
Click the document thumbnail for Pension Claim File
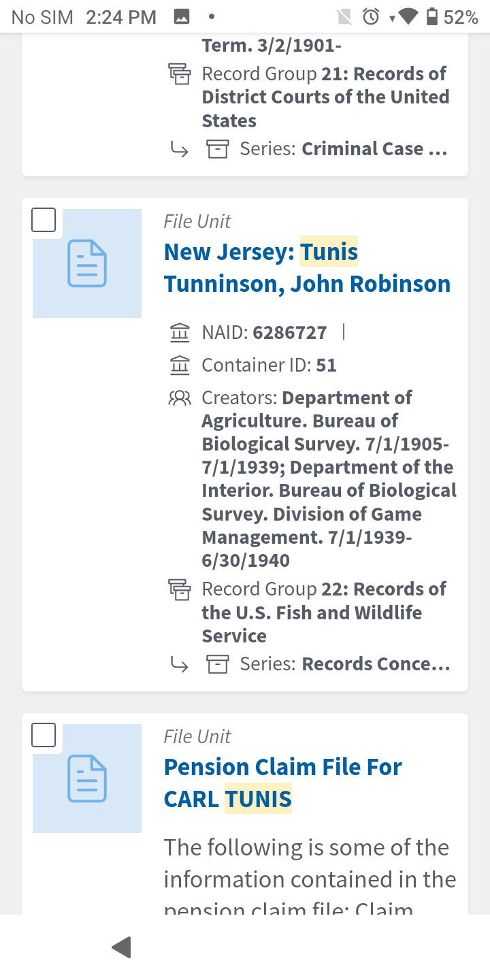click(x=87, y=779)
